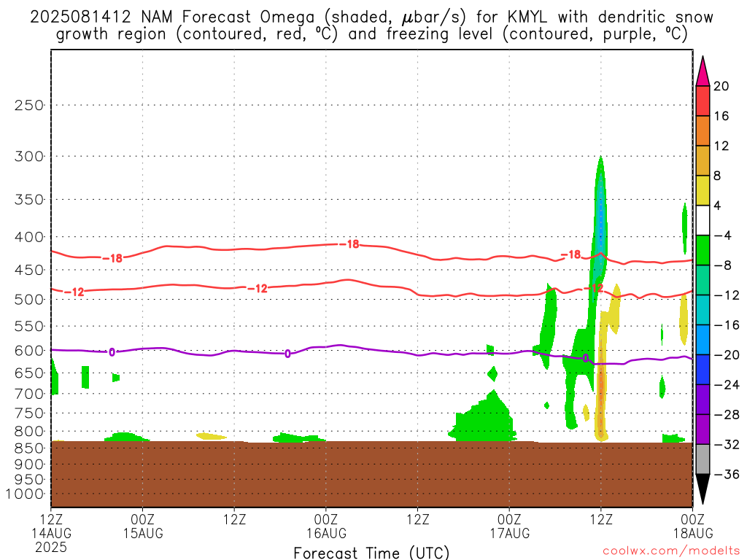Click the colorbar value 8
This screenshot has width=747, height=560.
tap(718, 176)
